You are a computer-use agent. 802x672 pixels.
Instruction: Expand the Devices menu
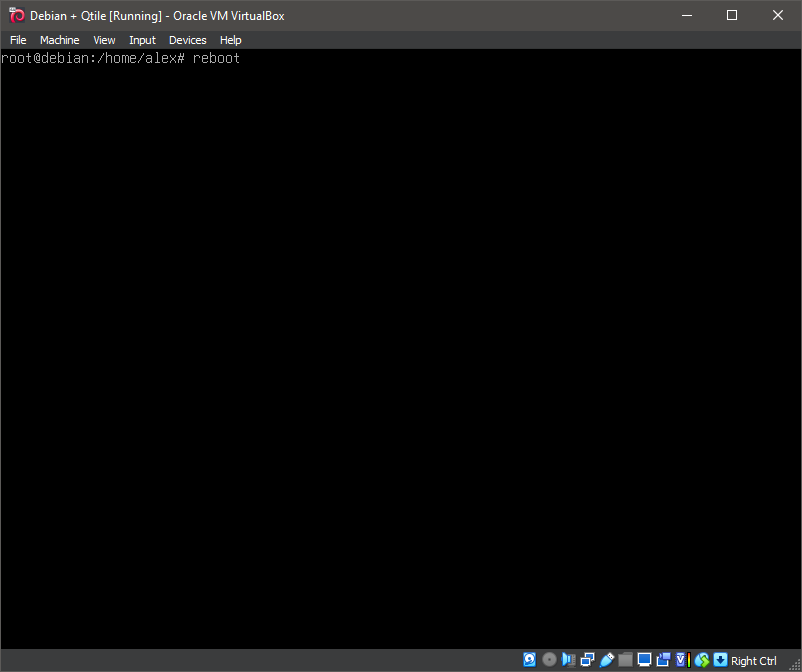(187, 40)
